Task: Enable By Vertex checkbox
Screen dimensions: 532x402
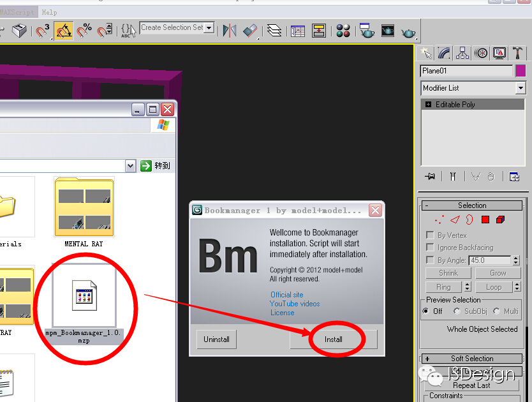Action: click(x=430, y=235)
